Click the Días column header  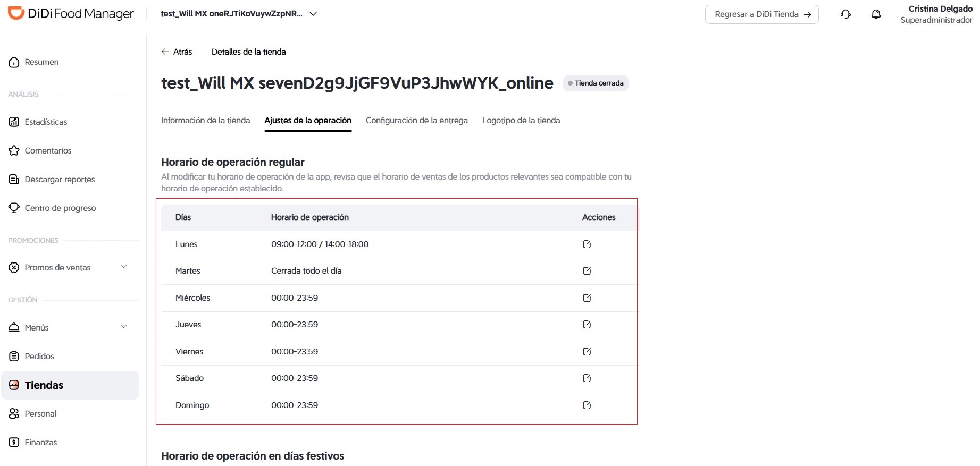(183, 217)
